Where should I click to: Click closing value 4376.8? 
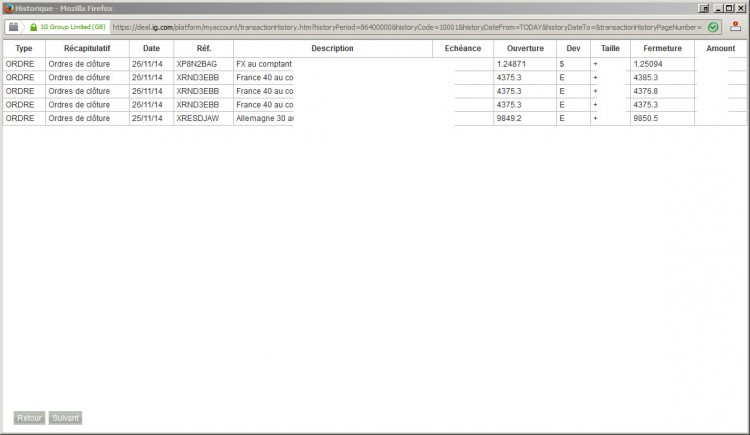click(646, 91)
